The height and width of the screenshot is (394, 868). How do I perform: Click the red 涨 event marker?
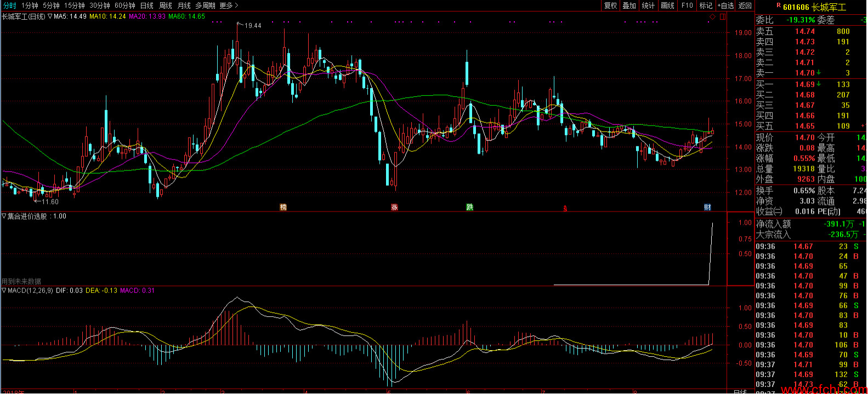point(394,207)
